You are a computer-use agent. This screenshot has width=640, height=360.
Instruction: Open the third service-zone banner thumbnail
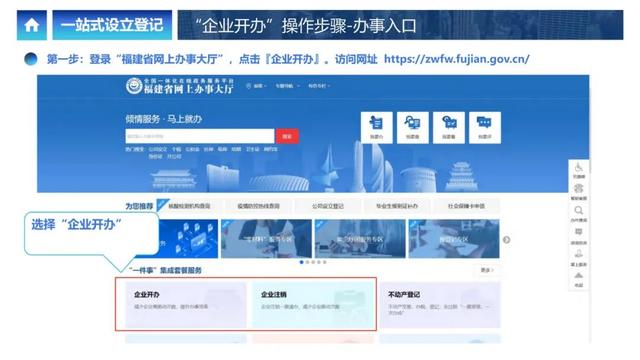(360, 239)
